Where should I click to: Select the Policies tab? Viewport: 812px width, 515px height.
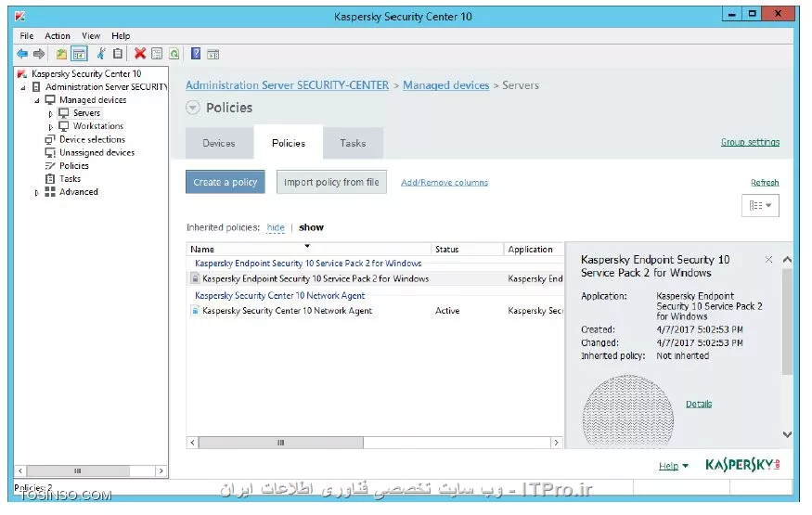(x=289, y=143)
